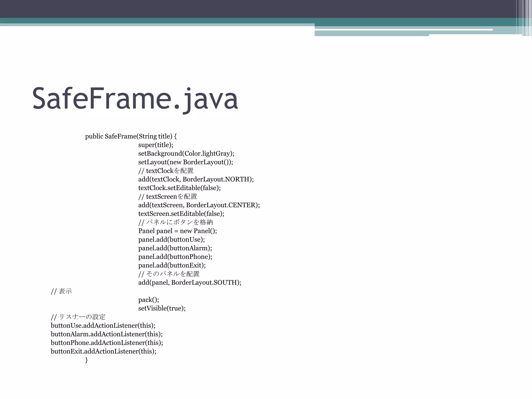This screenshot has height=399, width=532.
Task: Select line 'public SafeFrame(String title) {'
Action: 131,136
